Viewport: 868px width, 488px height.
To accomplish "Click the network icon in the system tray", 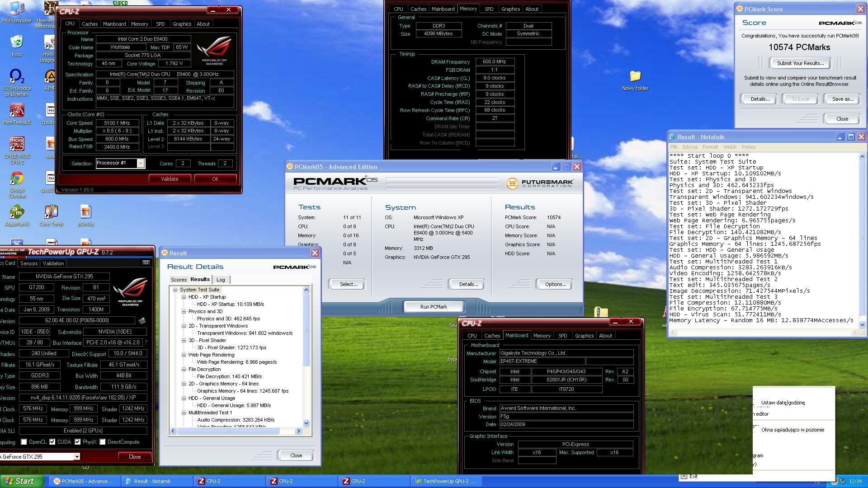I will [x=843, y=481].
